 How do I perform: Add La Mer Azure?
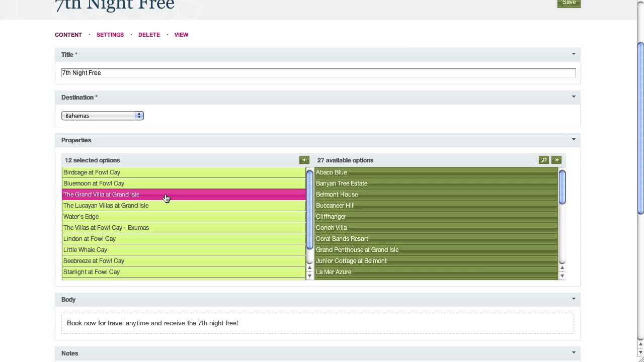click(x=436, y=272)
